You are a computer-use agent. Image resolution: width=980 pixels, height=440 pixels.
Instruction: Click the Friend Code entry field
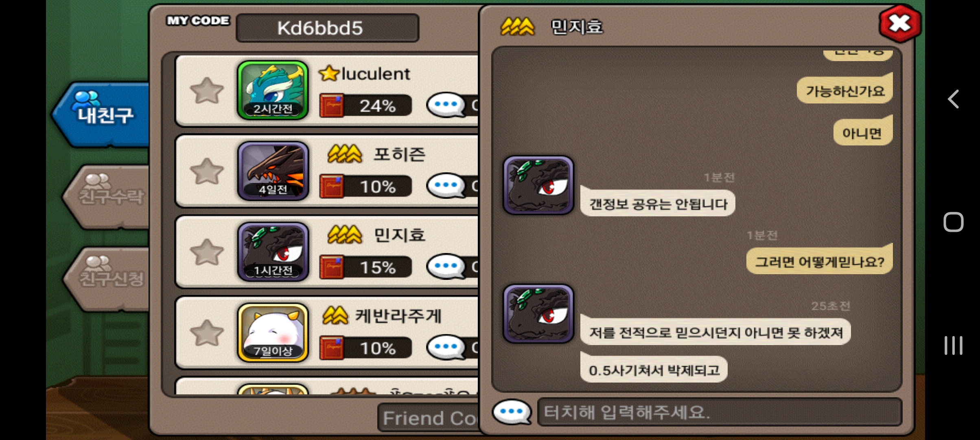pos(428,418)
